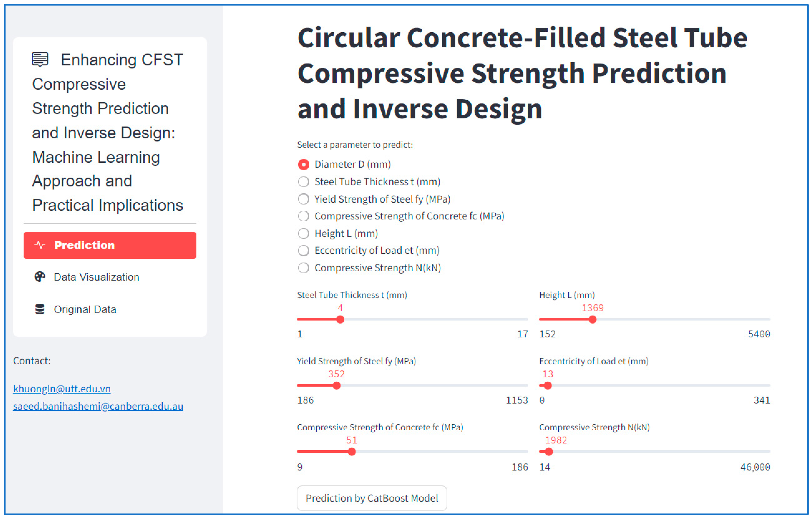Click the chat icon beside Enhancing CFST title

tap(40, 60)
